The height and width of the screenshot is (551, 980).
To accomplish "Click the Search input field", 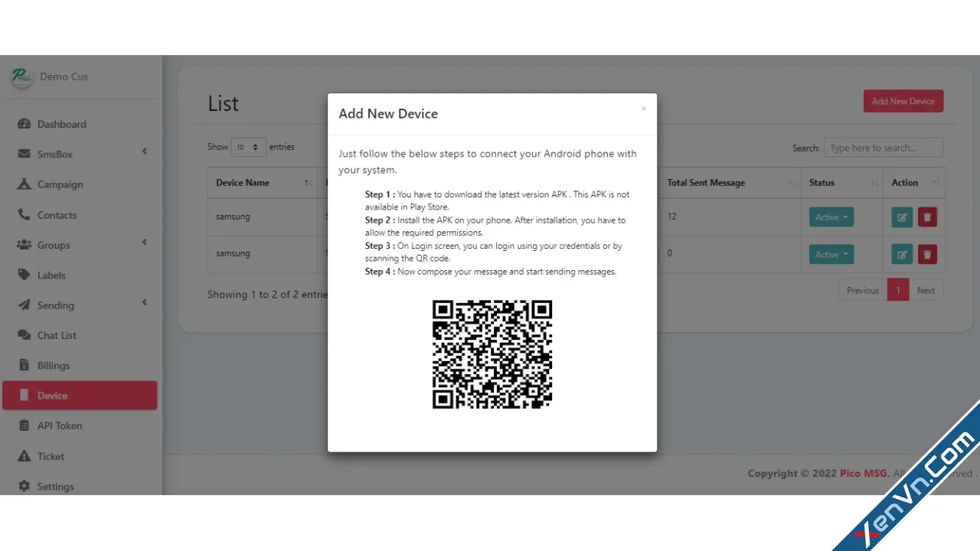I will 883,147.
